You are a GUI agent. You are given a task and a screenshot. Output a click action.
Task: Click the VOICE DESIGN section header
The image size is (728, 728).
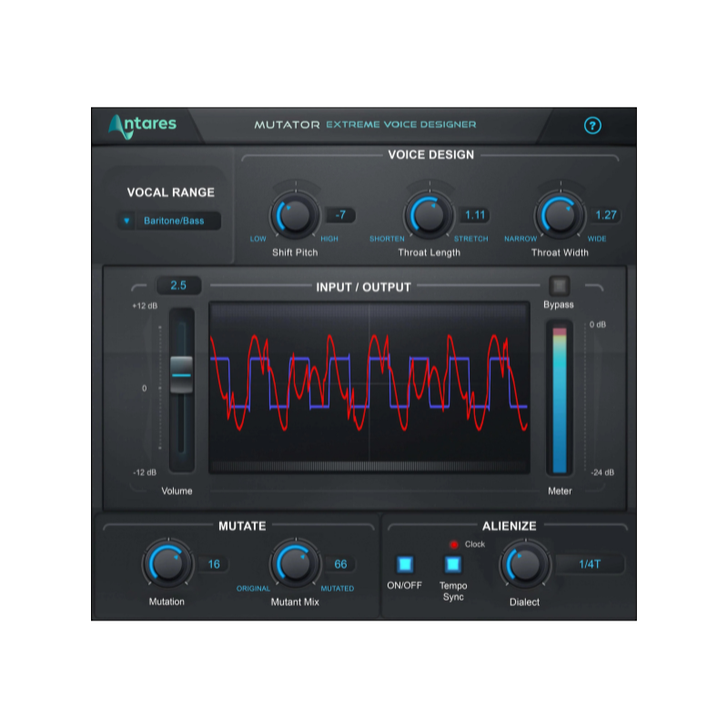click(430, 154)
